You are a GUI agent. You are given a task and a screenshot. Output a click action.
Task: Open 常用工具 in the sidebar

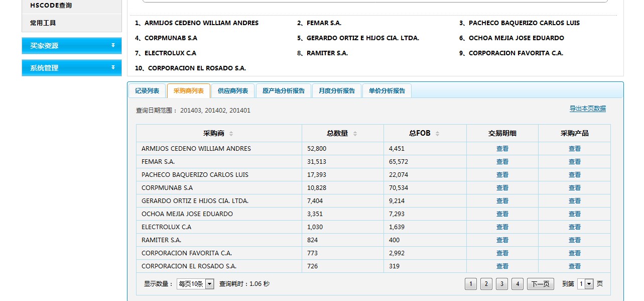72,23
